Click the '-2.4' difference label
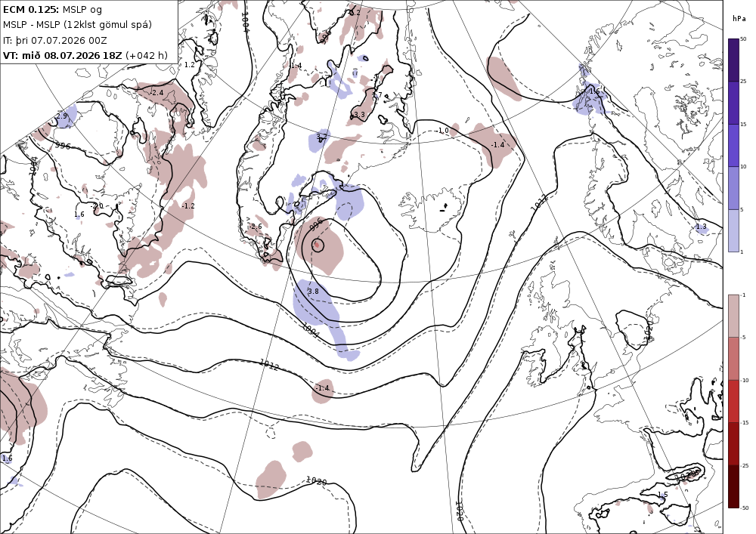 (x=158, y=92)
